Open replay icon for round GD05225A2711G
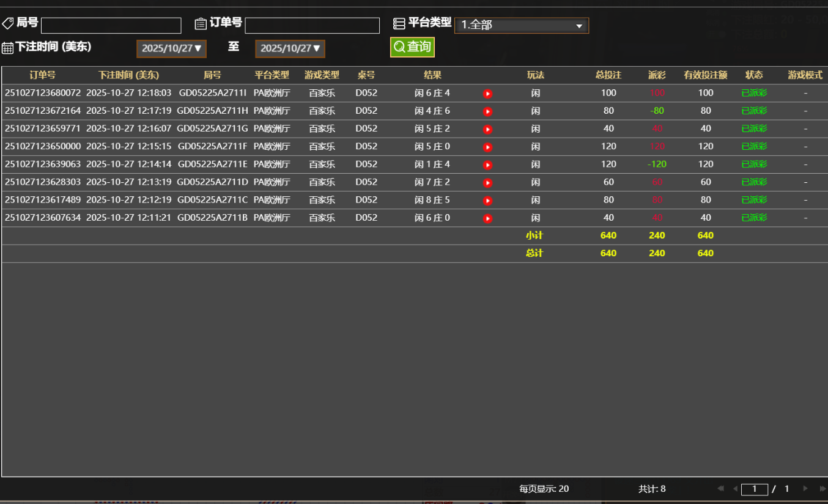The height and width of the screenshot is (504, 828). (x=487, y=129)
